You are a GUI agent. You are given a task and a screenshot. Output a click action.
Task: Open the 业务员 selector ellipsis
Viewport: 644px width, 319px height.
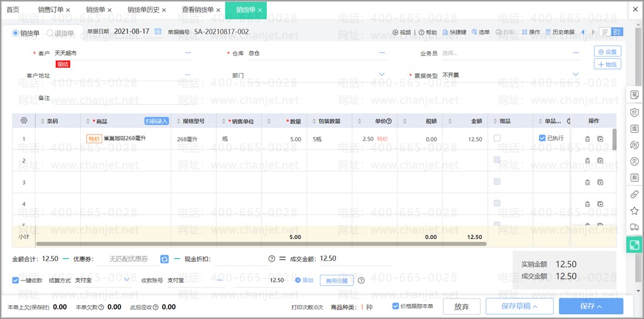[x=576, y=53]
